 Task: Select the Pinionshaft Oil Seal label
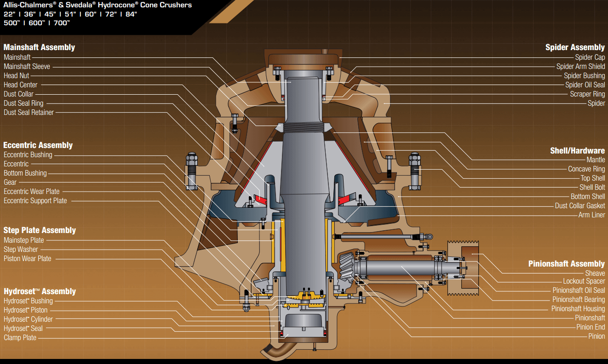pyautogui.click(x=579, y=290)
